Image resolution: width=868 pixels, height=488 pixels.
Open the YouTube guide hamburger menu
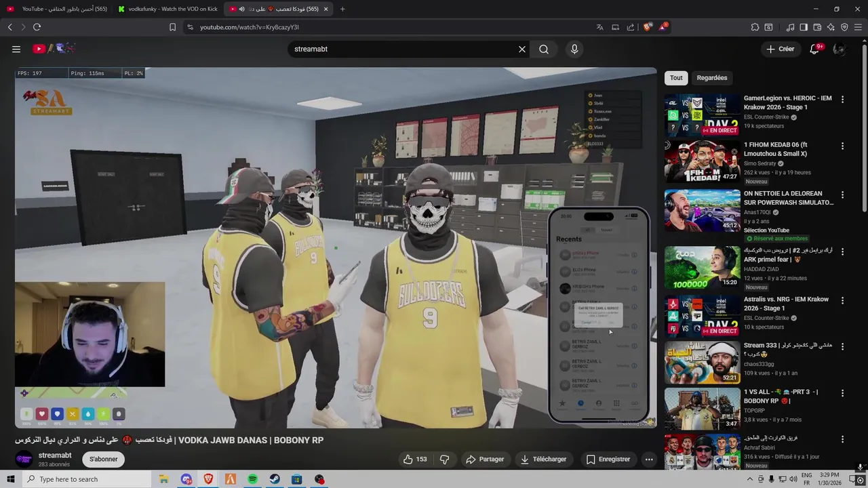(16, 49)
